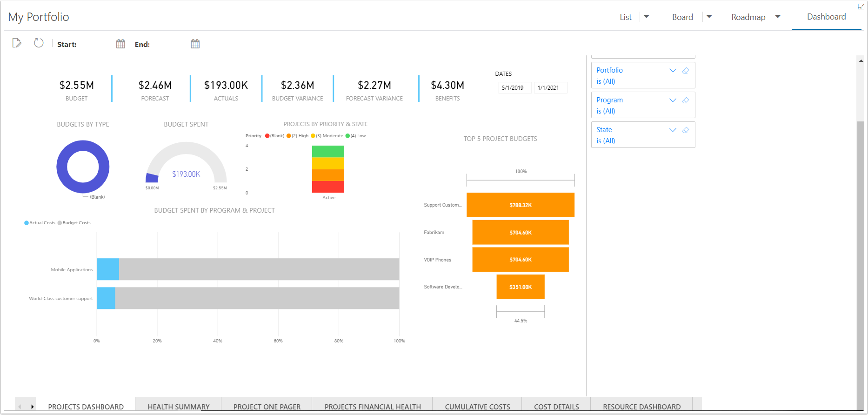The width and height of the screenshot is (868, 415).
Task: Click the (4) Low legend item
Action: tap(356, 136)
